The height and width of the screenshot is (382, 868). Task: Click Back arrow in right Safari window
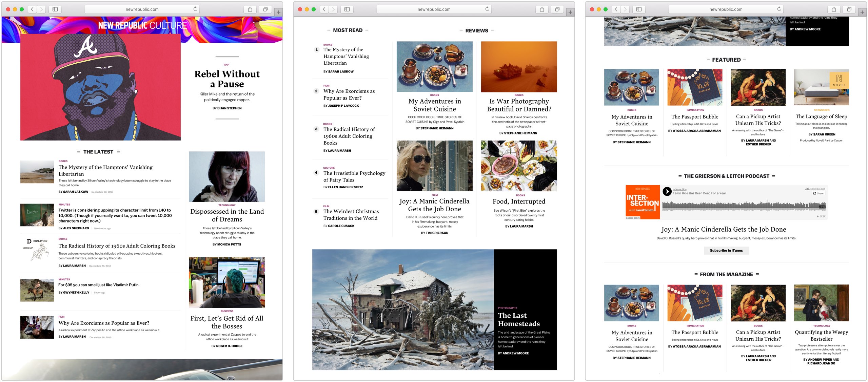click(x=616, y=9)
